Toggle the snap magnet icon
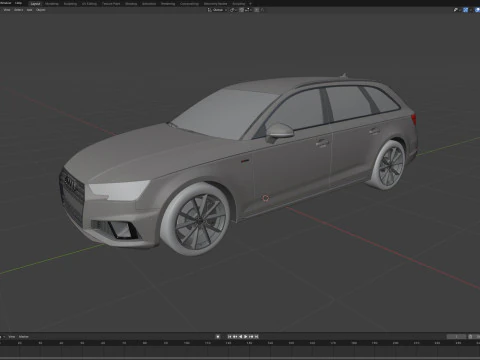 point(241,10)
